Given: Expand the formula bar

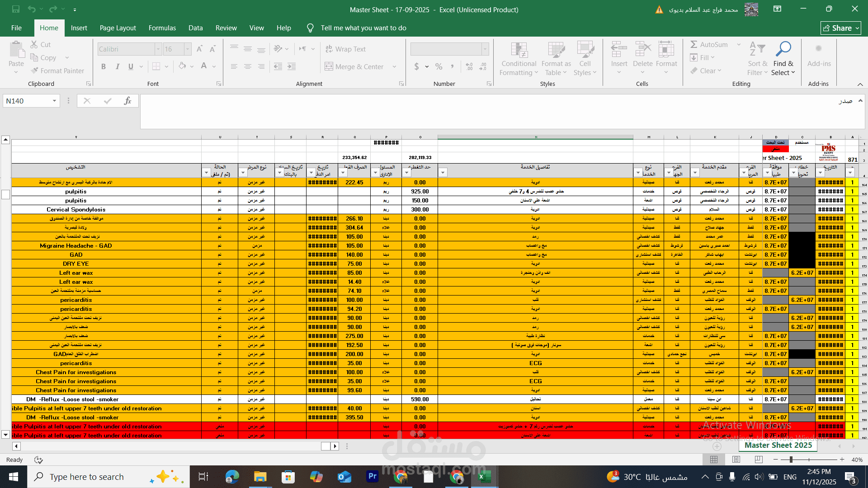Looking at the screenshot, I should tap(860, 100).
